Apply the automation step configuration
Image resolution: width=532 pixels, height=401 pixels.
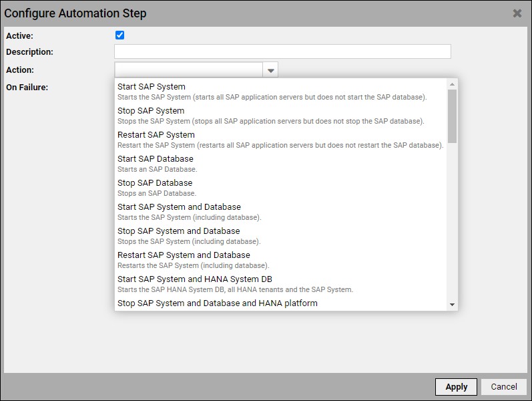[x=456, y=387]
